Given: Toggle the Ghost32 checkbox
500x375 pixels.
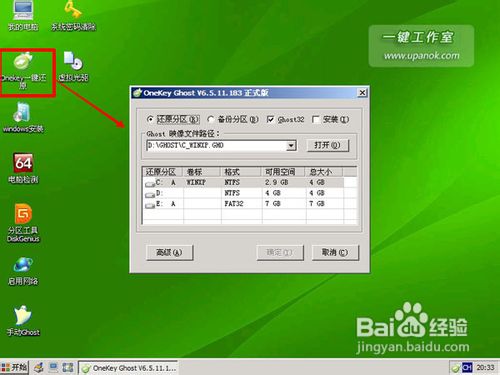Looking at the screenshot, I should click(x=270, y=119).
